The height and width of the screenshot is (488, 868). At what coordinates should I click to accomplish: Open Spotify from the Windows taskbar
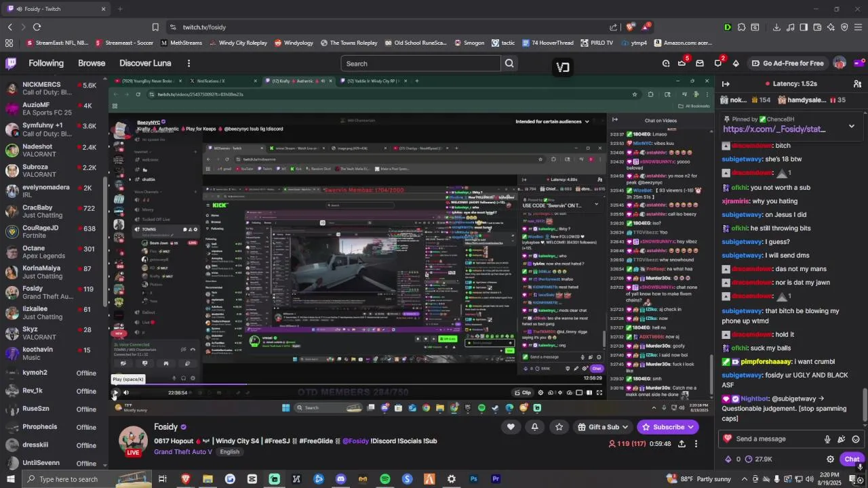(x=385, y=479)
